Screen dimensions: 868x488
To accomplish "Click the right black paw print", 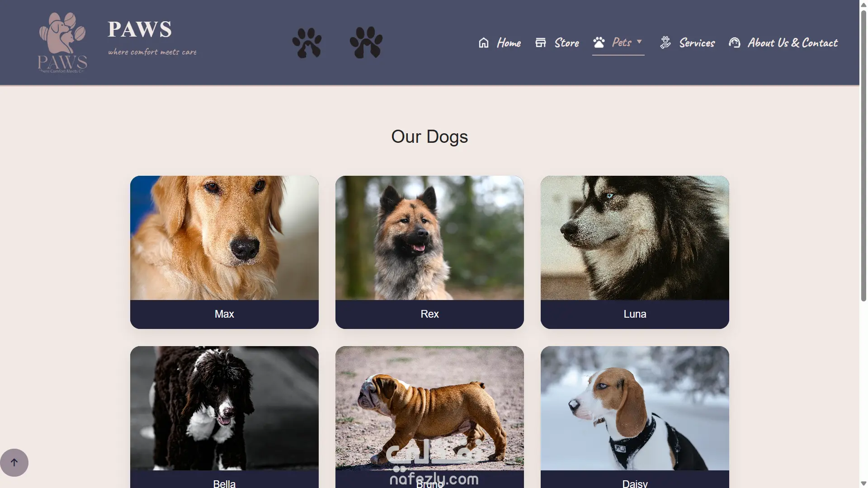I will click(x=366, y=42).
